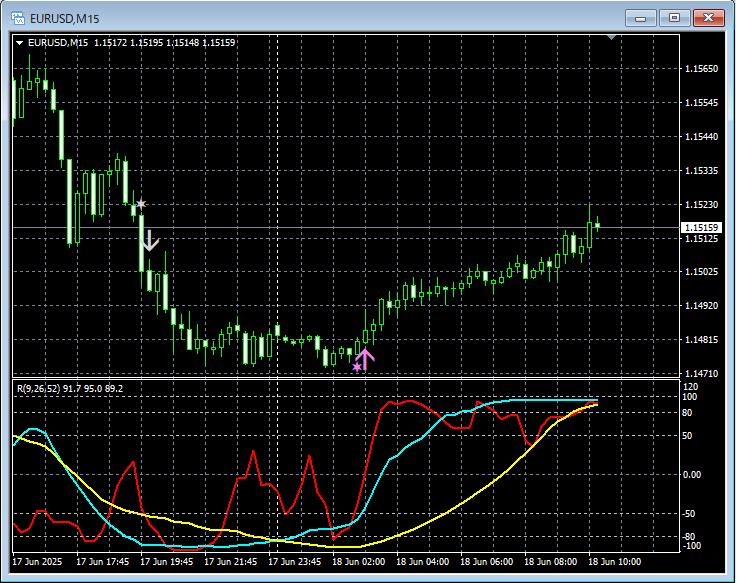Viewport: 737px width, 583px height.
Task: Click the 18 Jun 08:00 time label
Action: (550, 562)
